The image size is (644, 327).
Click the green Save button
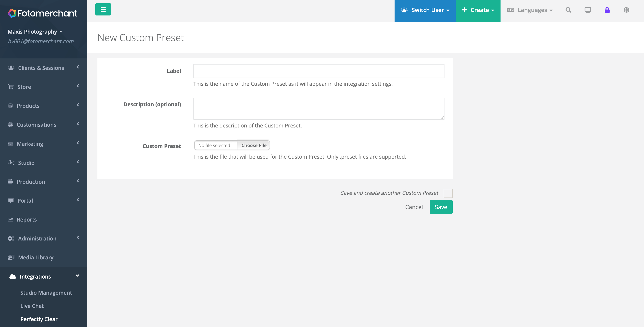point(441,207)
